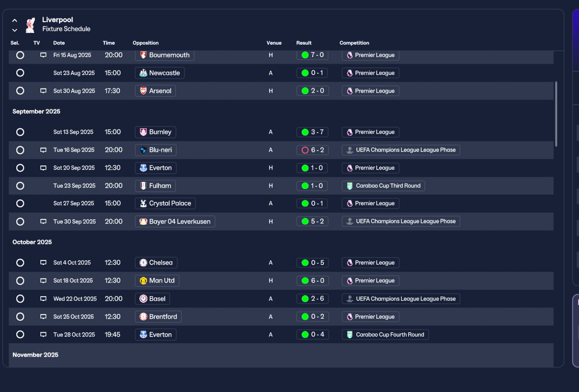Click the 19:45 kick-off time

(112, 335)
